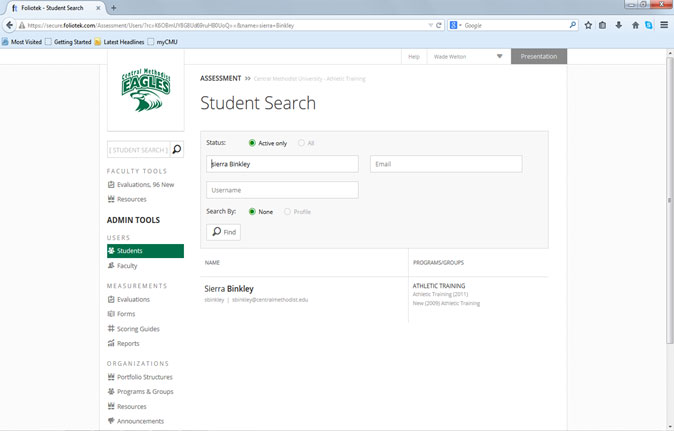Open Evaluations under Measurements in sidebar
Image resolution: width=674 pixels, height=431 pixels.
[x=132, y=299]
